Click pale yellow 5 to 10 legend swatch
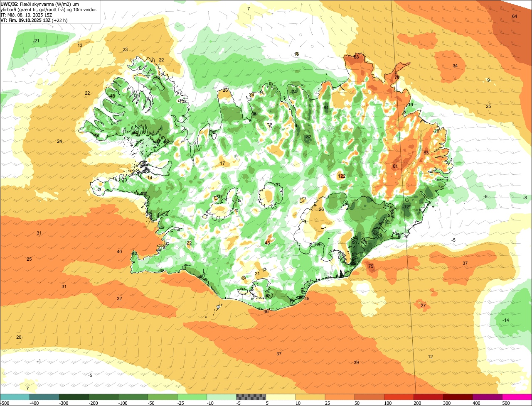The height and width of the screenshot is (406, 532). tap(281, 397)
